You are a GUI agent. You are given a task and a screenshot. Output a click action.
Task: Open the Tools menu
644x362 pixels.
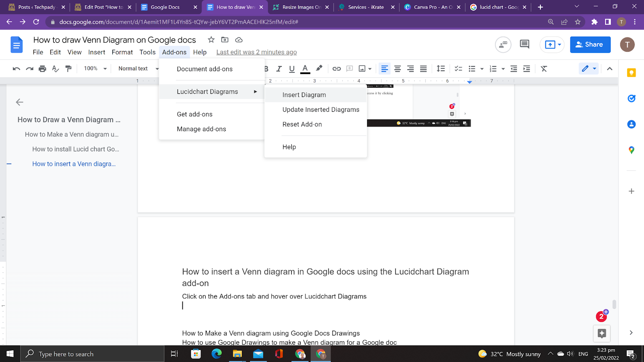click(147, 52)
